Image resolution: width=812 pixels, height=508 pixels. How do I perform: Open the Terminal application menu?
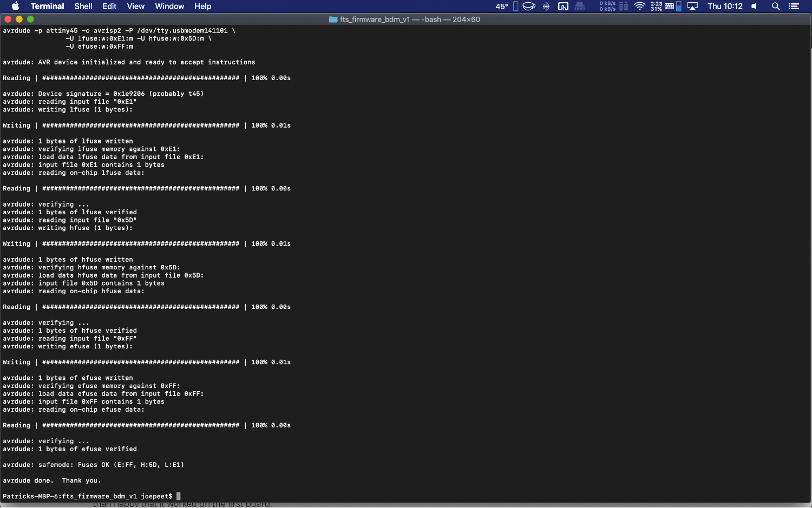pos(47,6)
